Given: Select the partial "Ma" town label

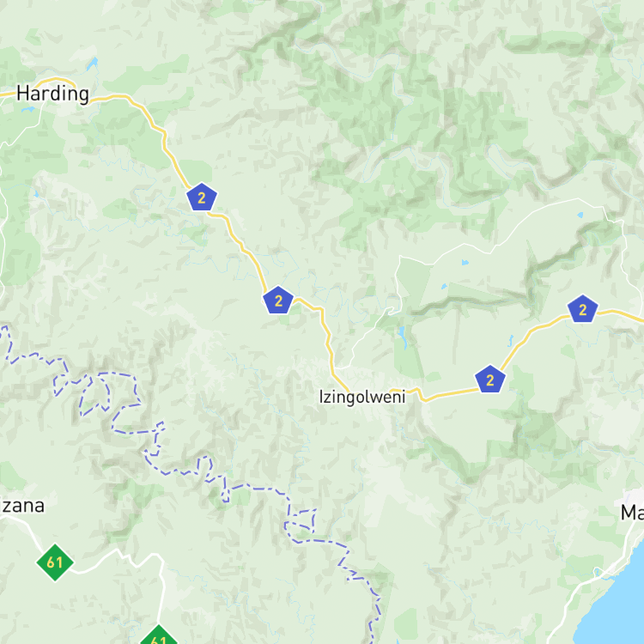Looking at the screenshot, I should pyautogui.click(x=632, y=513).
